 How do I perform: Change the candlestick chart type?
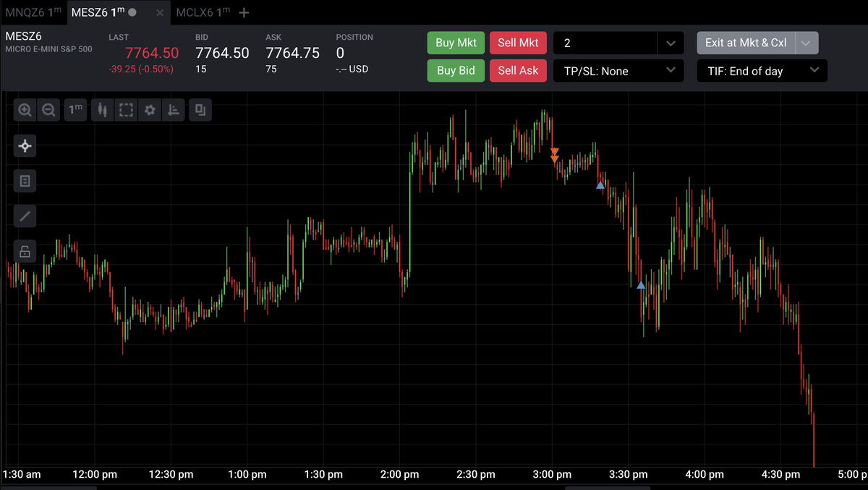[103, 110]
